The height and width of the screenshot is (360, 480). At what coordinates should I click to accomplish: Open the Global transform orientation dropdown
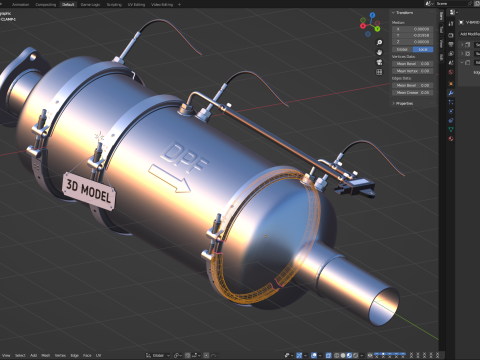coord(158,355)
